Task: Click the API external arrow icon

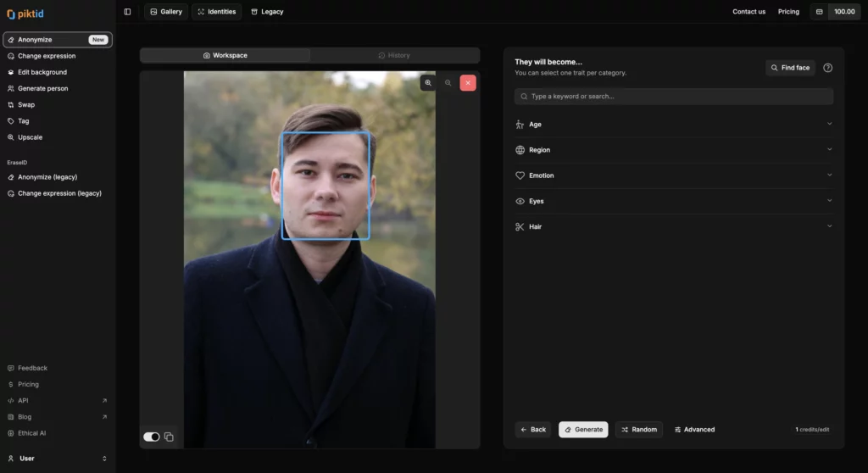Action: (x=104, y=400)
